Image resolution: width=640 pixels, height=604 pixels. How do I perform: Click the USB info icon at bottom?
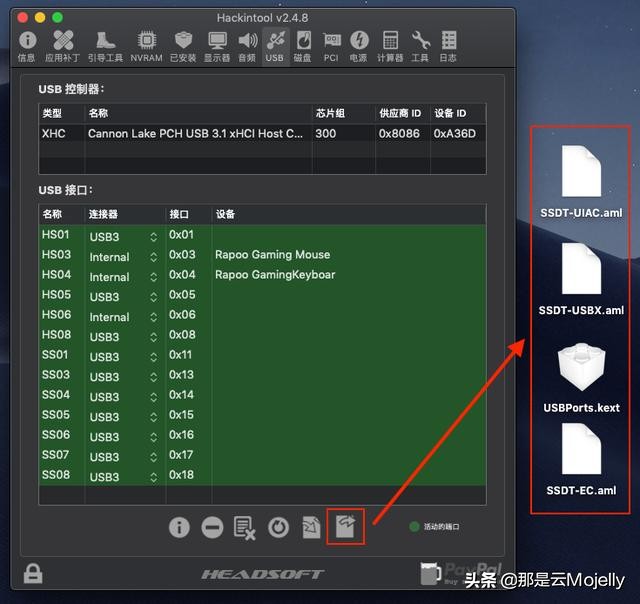point(179,527)
